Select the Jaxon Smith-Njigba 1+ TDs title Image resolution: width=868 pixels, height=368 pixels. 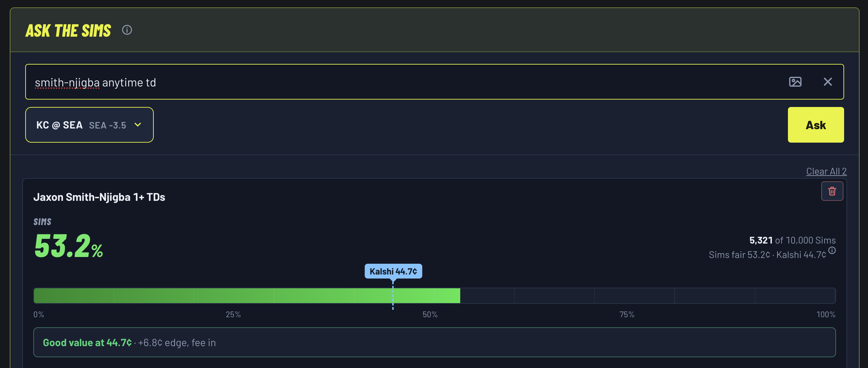pos(99,197)
